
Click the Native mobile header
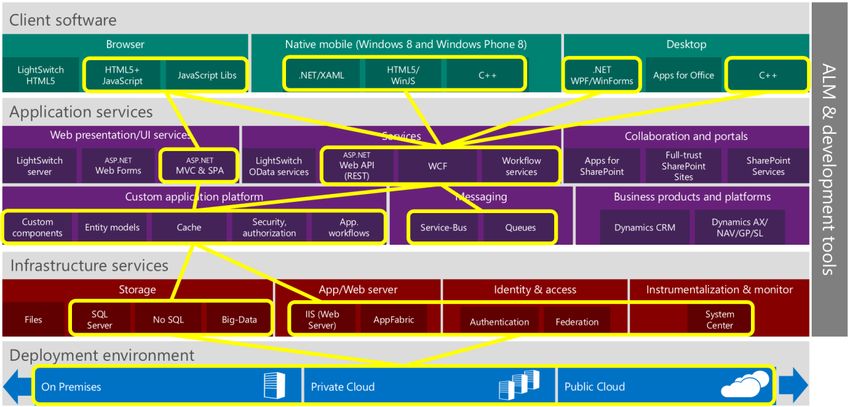(405, 44)
